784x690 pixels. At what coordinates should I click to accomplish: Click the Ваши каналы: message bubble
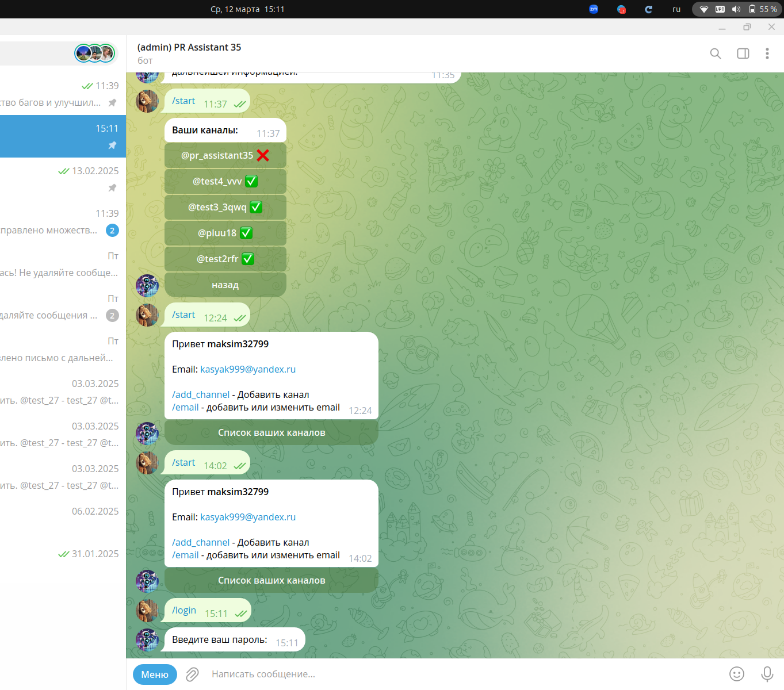tap(225, 131)
